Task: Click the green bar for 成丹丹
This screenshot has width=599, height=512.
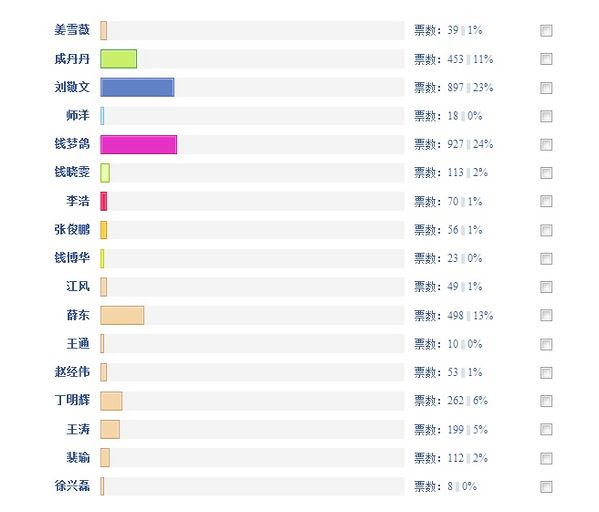Action: pyautogui.click(x=119, y=59)
